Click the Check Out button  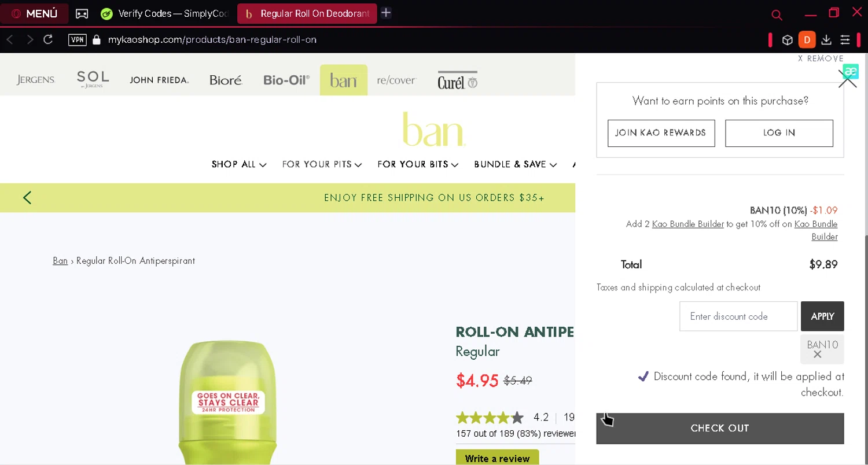tap(720, 429)
